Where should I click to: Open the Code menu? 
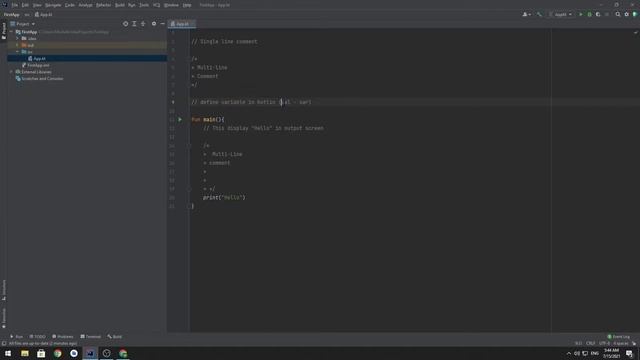[x=70, y=5]
